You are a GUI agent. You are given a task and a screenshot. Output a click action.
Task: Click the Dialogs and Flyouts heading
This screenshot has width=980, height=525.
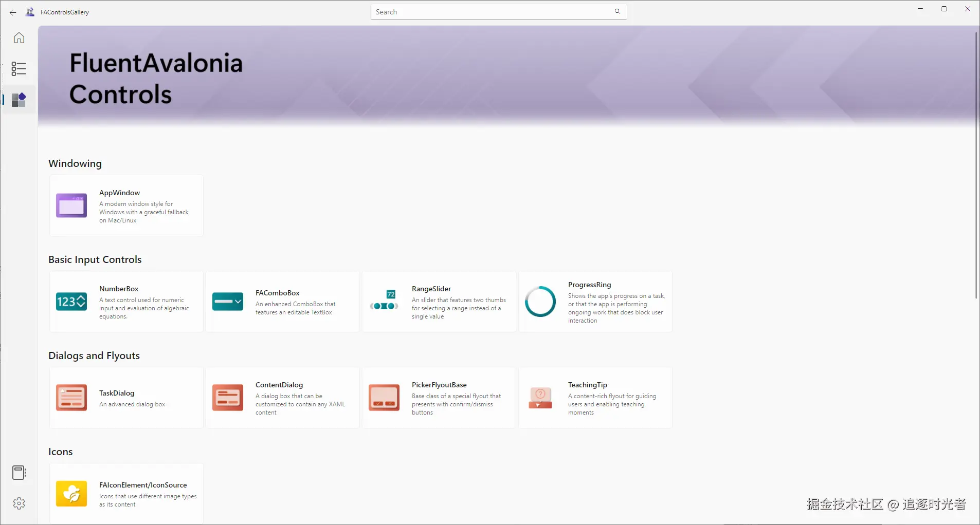click(x=94, y=355)
